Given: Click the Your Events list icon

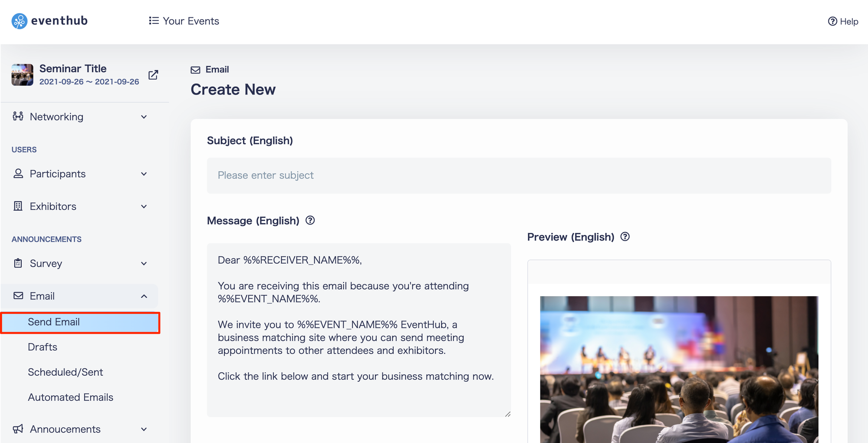Looking at the screenshot, I should (x=154, y=21).
